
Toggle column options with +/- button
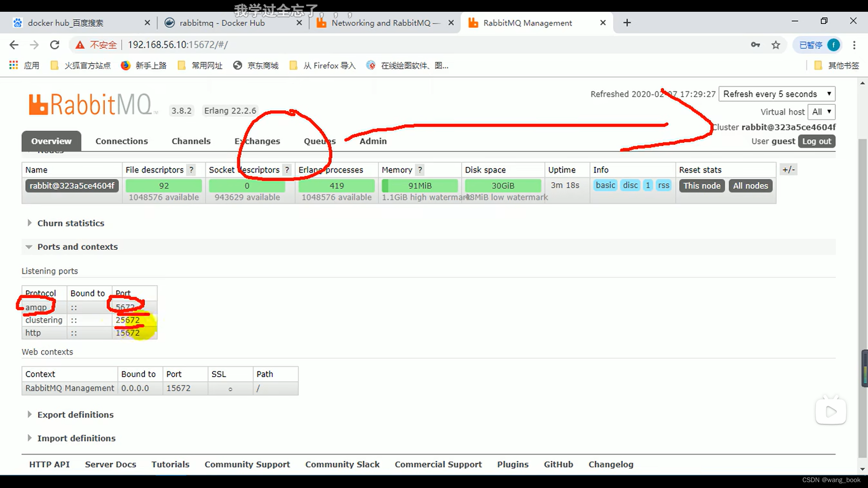tap(789, 170)
